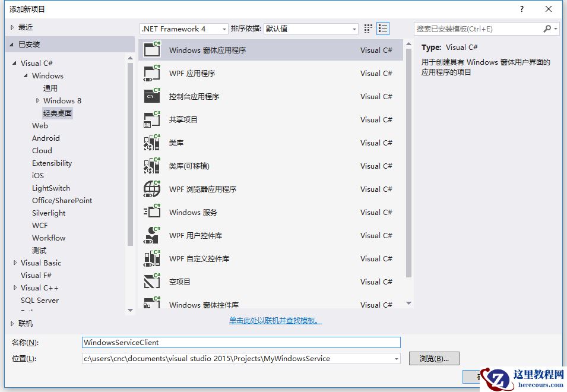Viewport: 567px width, 392px height.
Task: Click the template list scrollbar thumb
Action: click(x=408, y=163)
